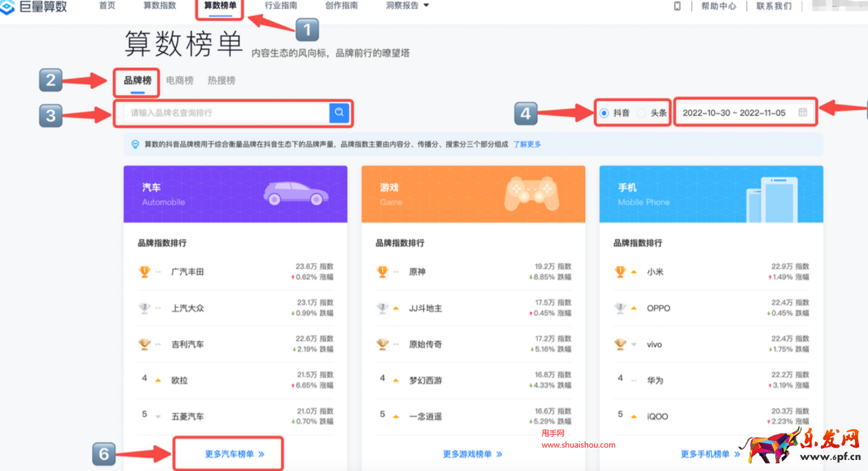Image resolution: width=868 pixels, height=471 pixels.
Task: Open 联系我们 link
Action: tap(774, 6)
